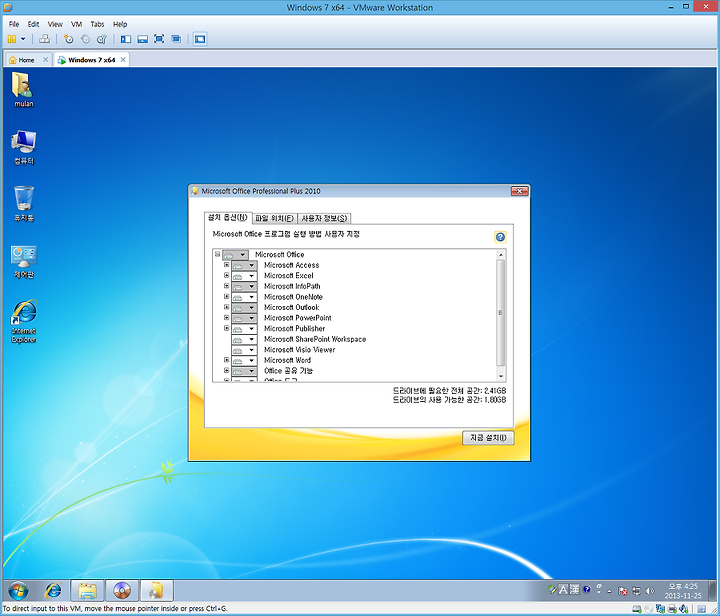720x616 pixels.
Task: Revert VM to previous snapshot icon
Action: pos(85,39)
